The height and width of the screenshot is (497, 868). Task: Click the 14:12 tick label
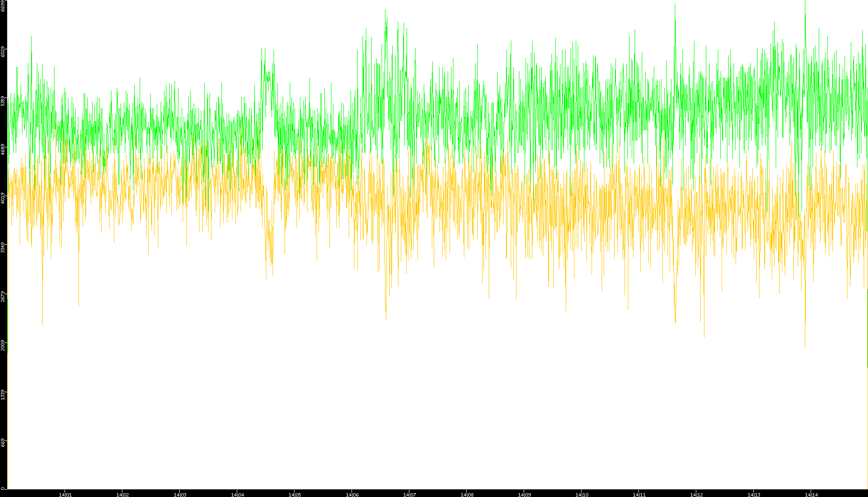coord(696,495)
